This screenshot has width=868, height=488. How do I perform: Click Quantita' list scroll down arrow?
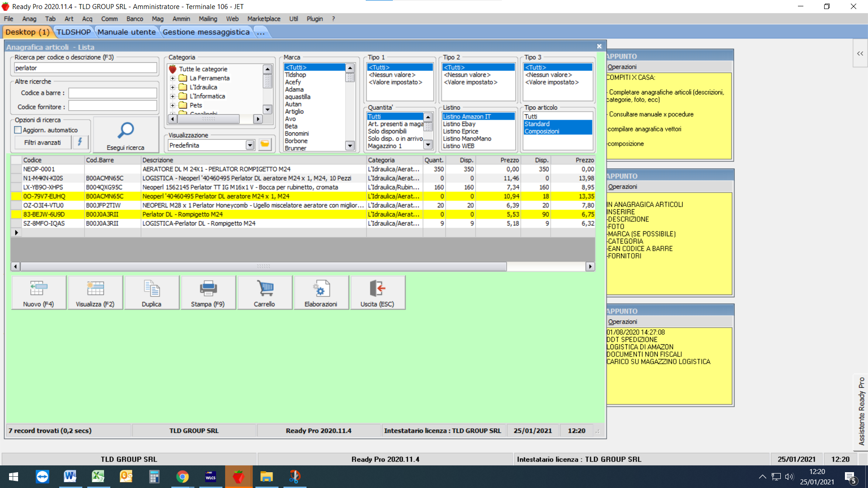coord(428,145)
